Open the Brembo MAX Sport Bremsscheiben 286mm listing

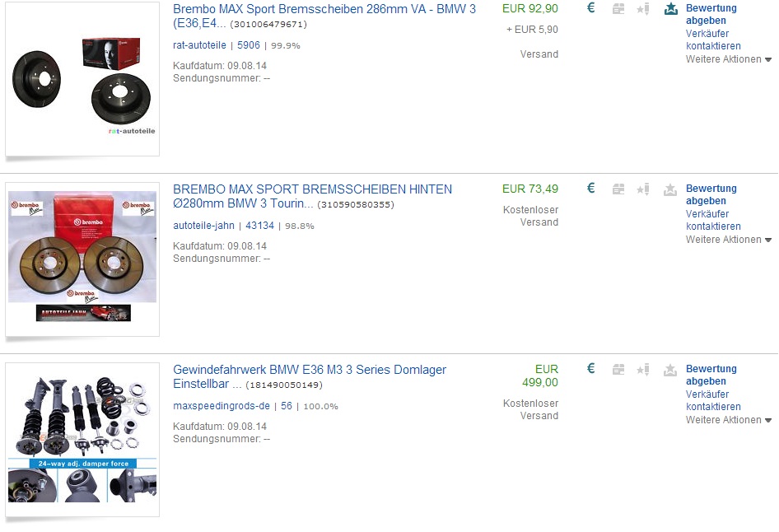click(x=324, y=16)
